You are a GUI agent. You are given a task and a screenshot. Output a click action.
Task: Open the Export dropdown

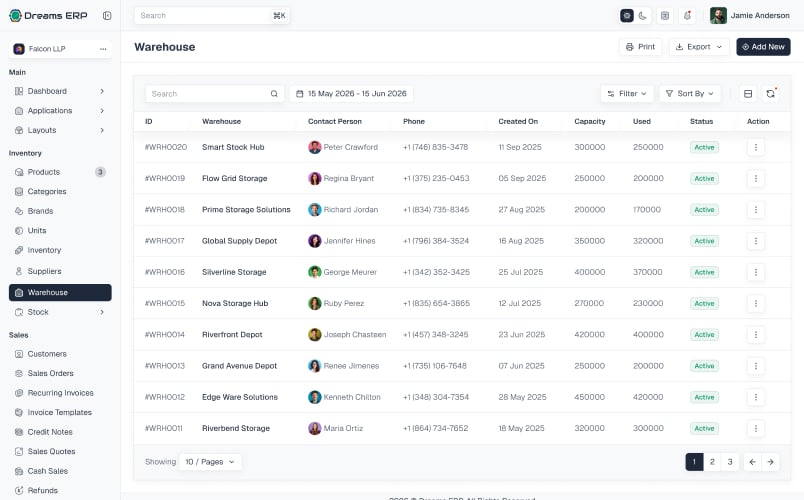tap(698, 47)
